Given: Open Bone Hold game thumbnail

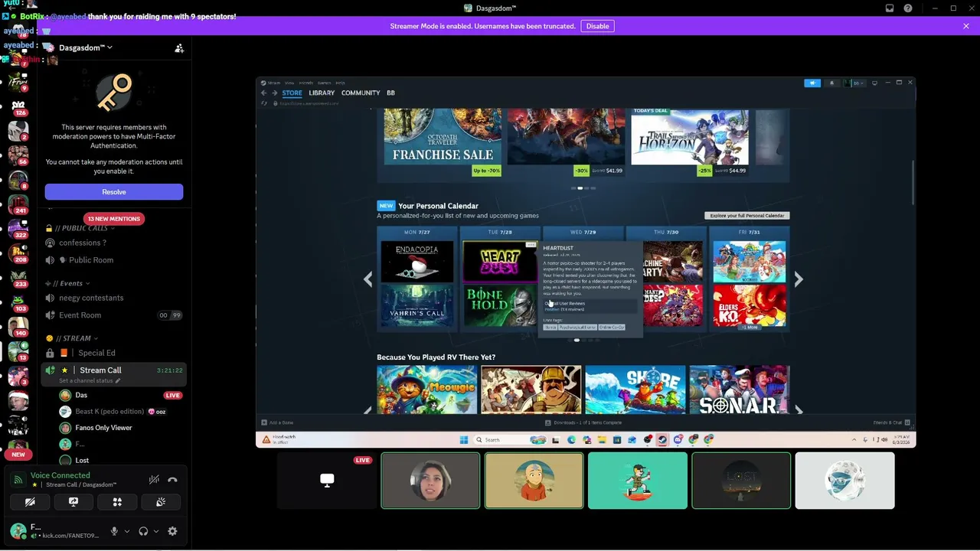Looking at the screenshot, I should tap(500, 306).
